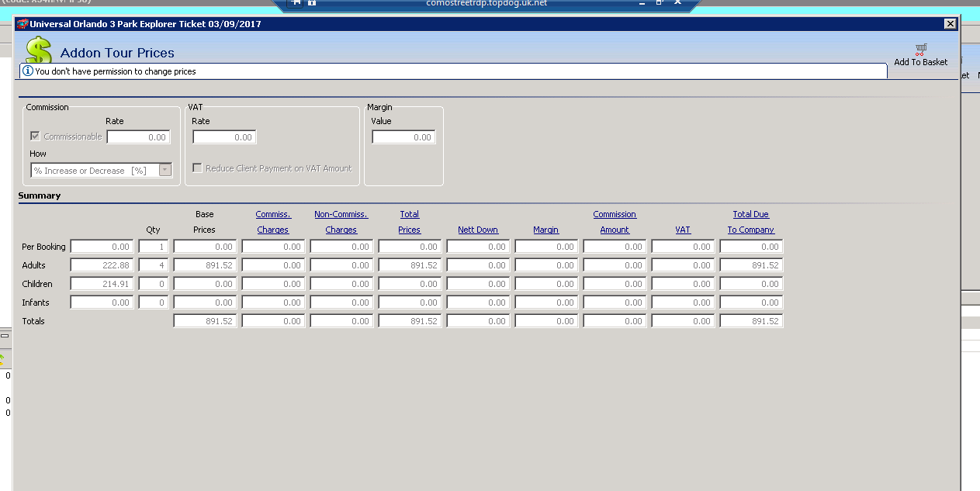The height and width of the screenshot is (491, 980).
Task: Click the Commission Rate input field
Action: (x=138, y=137)
